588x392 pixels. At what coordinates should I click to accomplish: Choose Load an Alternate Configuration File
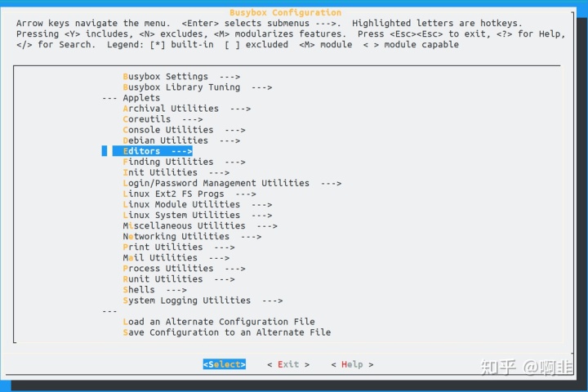point(219,322)
